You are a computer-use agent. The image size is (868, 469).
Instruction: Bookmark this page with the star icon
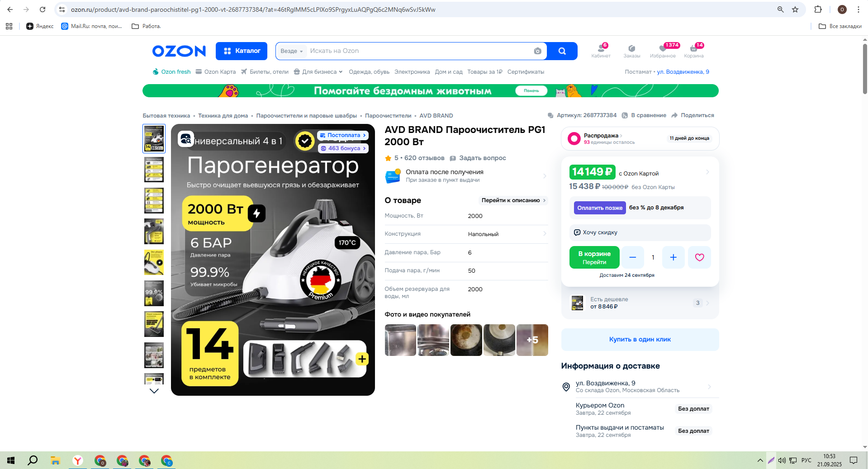click(795, 9)
